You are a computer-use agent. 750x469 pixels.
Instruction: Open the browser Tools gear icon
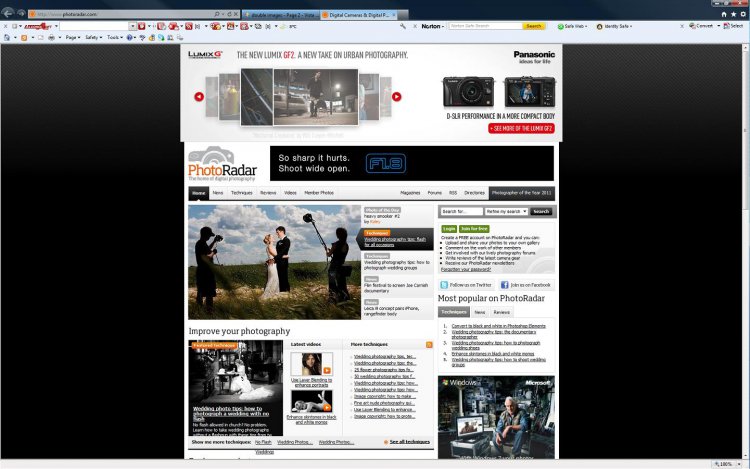pos(743,14)
